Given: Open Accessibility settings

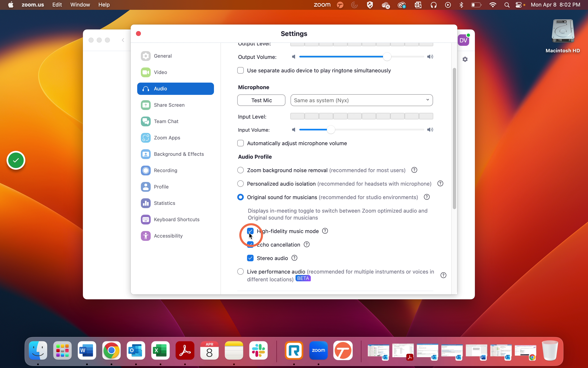Looking at the screenshot, I should pos(175,236).
